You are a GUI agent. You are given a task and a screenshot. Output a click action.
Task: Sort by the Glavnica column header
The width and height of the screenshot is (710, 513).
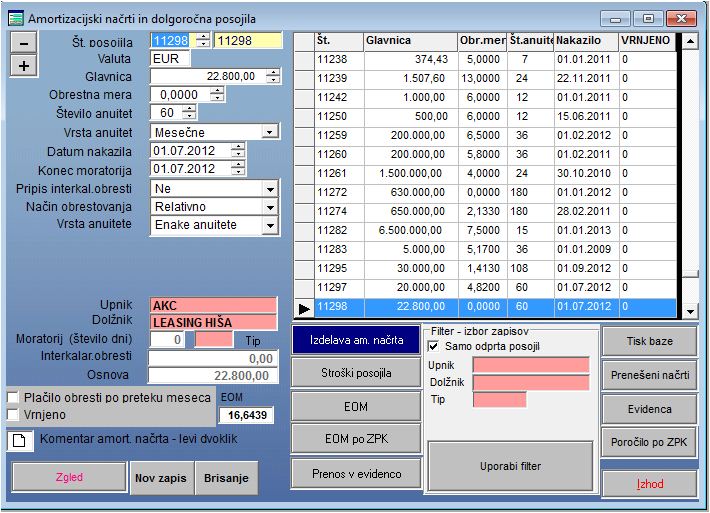(x=410, y=41)
